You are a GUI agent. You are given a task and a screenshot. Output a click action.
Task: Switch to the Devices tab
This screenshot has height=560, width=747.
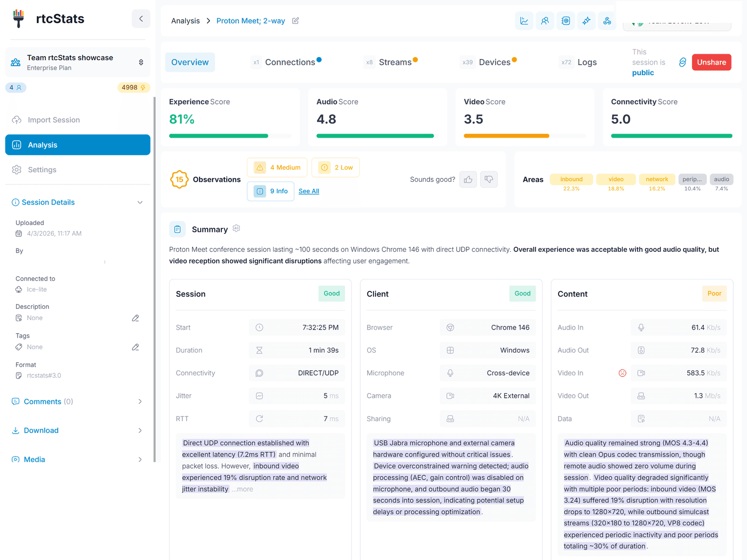[x=489, y=62]
